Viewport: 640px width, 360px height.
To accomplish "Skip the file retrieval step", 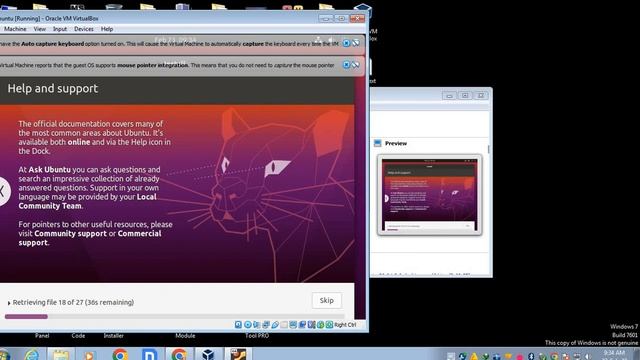I will tap(327, 300).
